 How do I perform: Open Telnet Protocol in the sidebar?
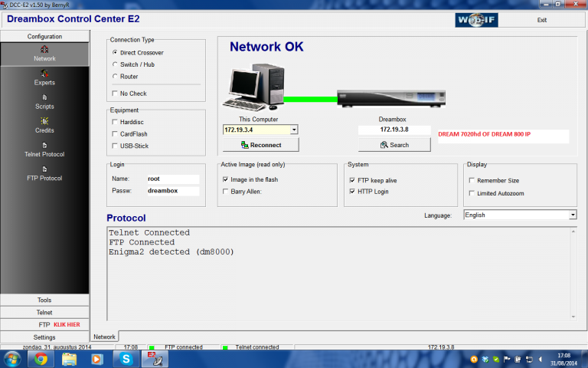point(44,149)
